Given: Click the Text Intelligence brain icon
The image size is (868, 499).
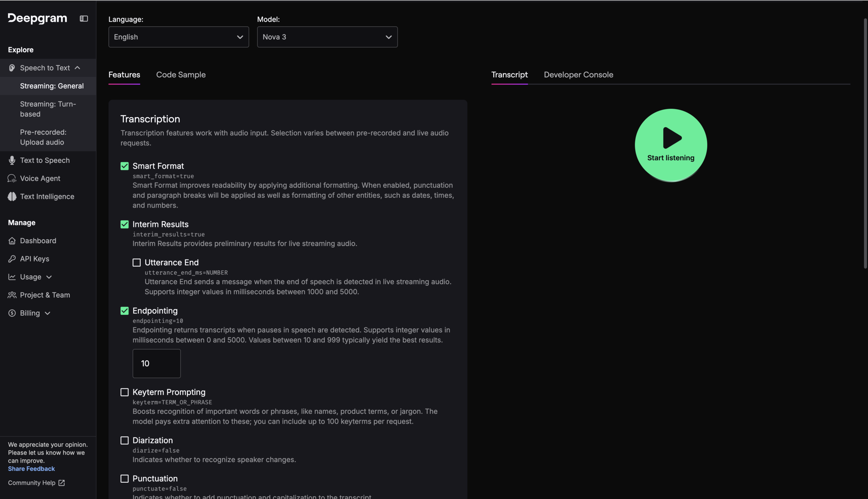Looking at the screenshot, I should (12, 197).
